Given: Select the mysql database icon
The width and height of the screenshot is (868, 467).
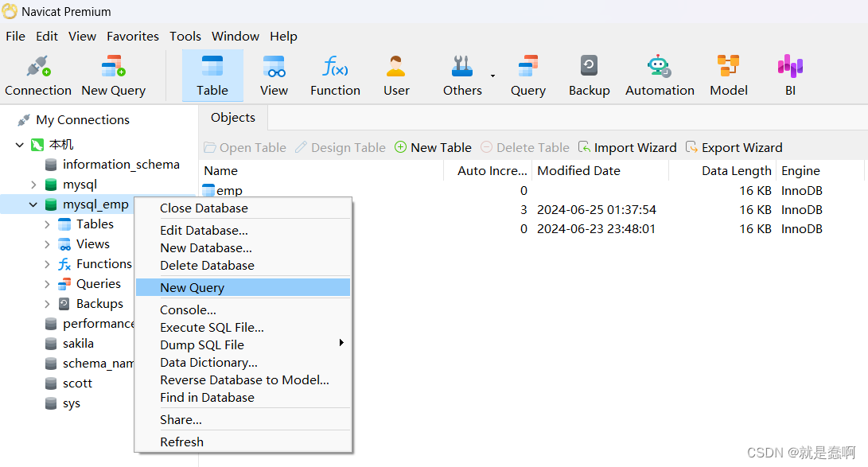Looking at the screenshot, I should click(51, 185).
